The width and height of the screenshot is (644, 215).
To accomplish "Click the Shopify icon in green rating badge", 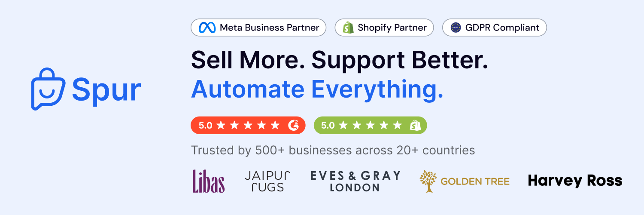I will (415, 125).
